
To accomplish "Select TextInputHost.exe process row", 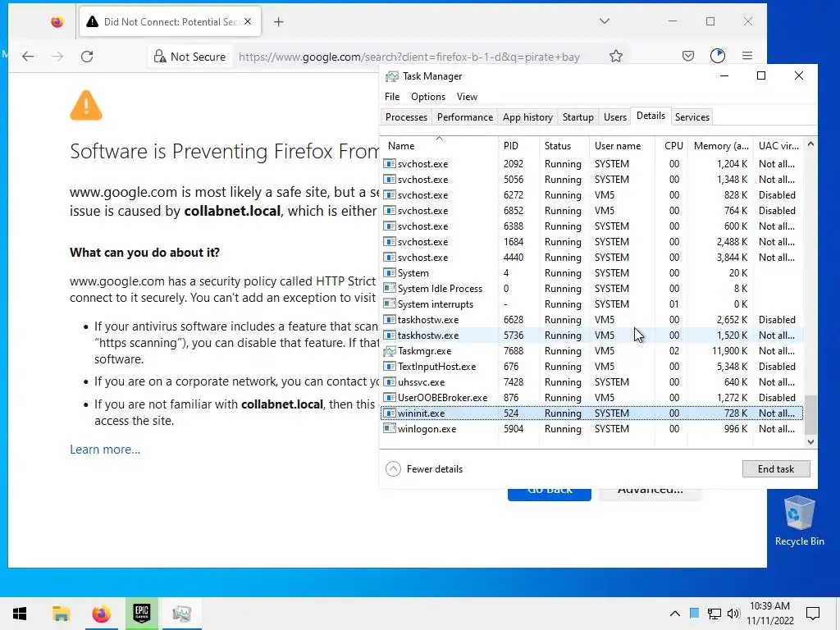I will 592,367.
